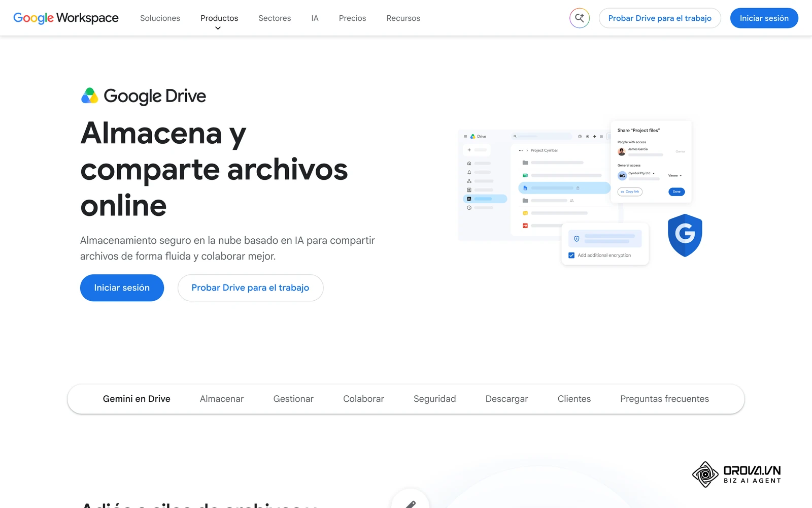
Task: Click the Almacena y comparte archivos online heading
Action: click(214, 169)
